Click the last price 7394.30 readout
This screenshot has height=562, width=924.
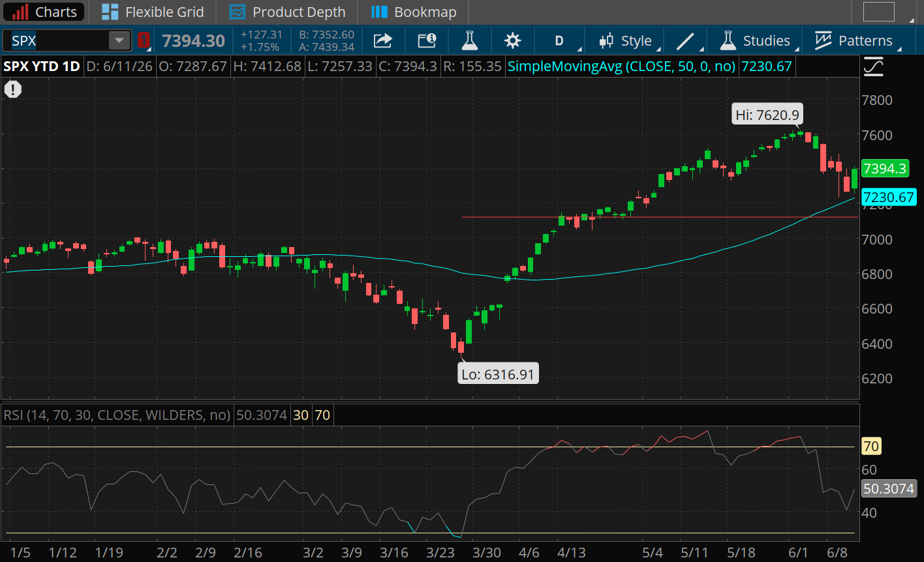(193, 41)
